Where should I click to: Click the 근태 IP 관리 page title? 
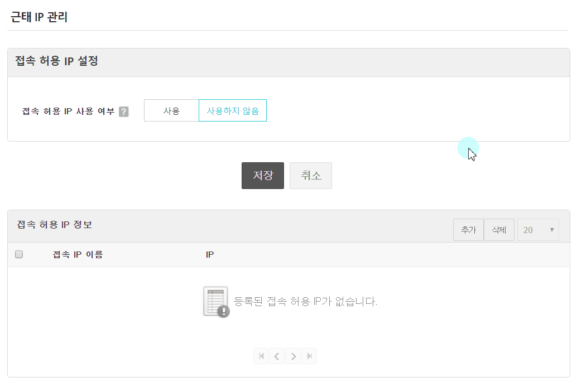[39, 17]
